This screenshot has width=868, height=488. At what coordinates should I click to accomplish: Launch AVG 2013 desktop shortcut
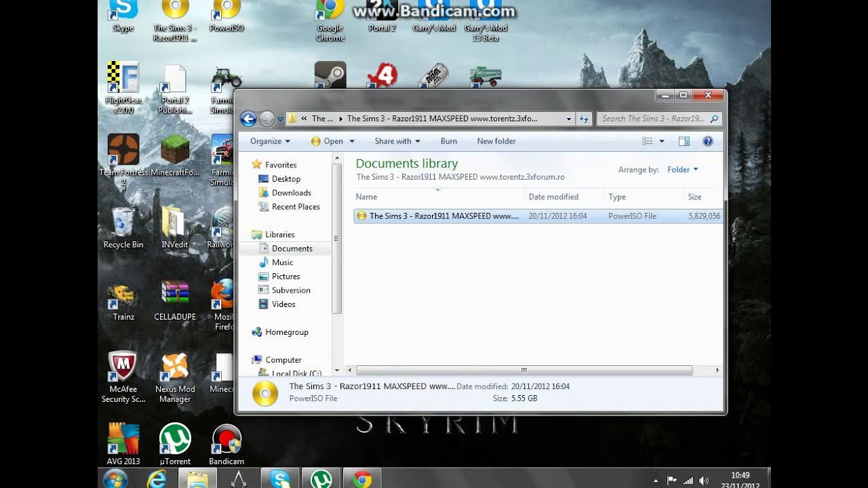(x=123, y=445)
